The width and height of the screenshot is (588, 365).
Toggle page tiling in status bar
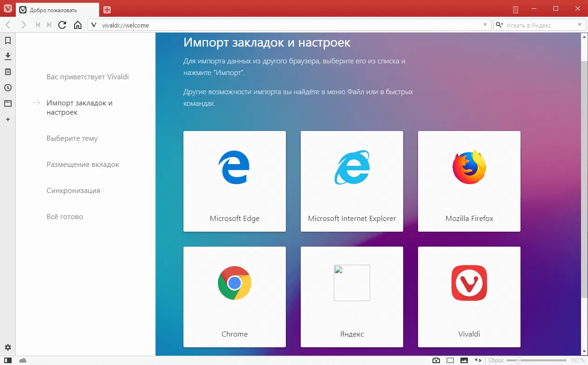pos(450,360)
